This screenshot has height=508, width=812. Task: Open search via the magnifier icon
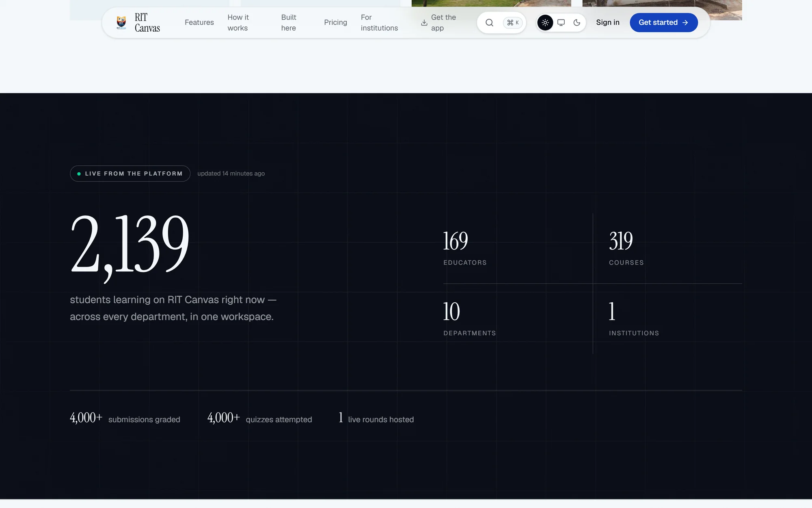coord(489,23)
